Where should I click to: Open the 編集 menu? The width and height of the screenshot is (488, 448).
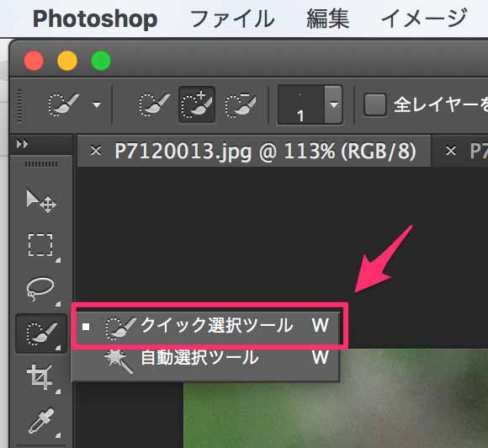328,19
